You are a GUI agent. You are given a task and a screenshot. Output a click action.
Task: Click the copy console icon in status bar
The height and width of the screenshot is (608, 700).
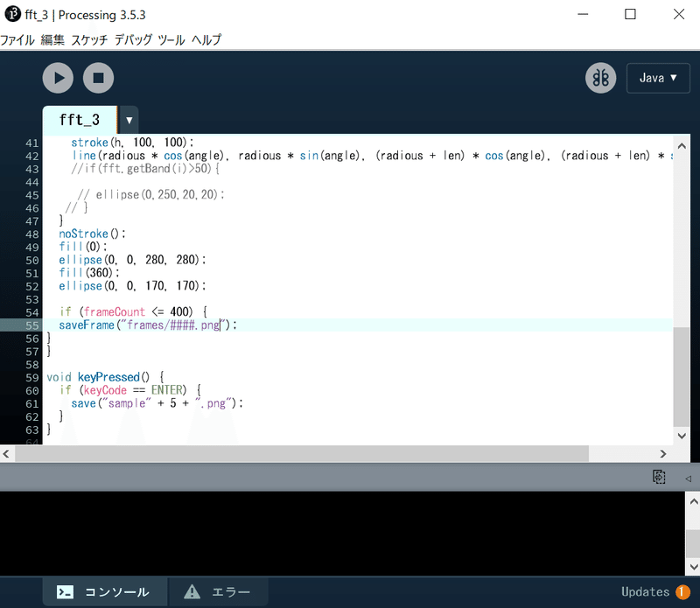(659, 477)
